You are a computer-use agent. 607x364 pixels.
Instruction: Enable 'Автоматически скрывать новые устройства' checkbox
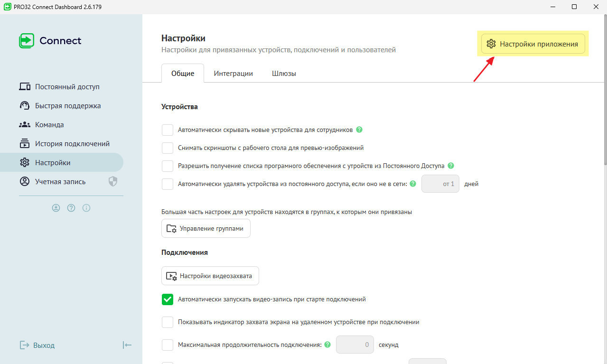(168, 130)
